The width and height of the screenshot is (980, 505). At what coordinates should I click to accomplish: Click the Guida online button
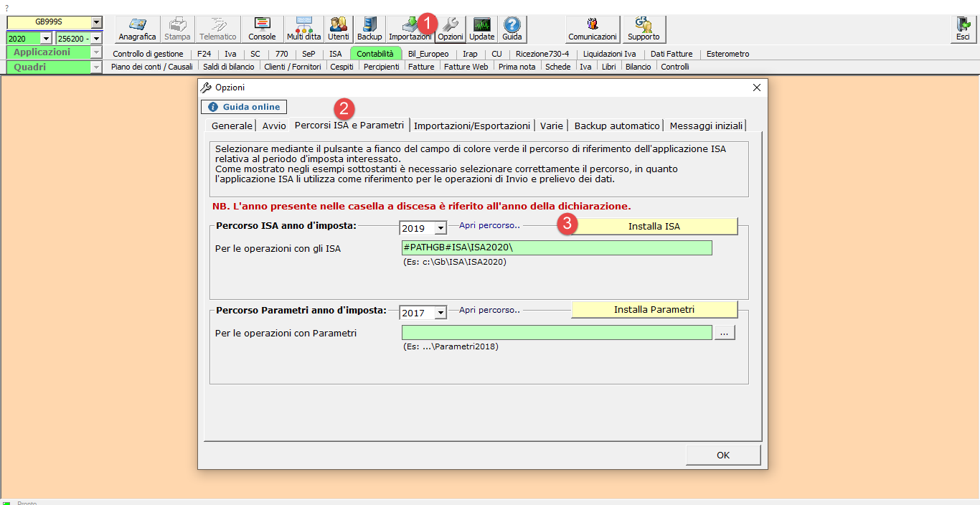coord(244,107)
